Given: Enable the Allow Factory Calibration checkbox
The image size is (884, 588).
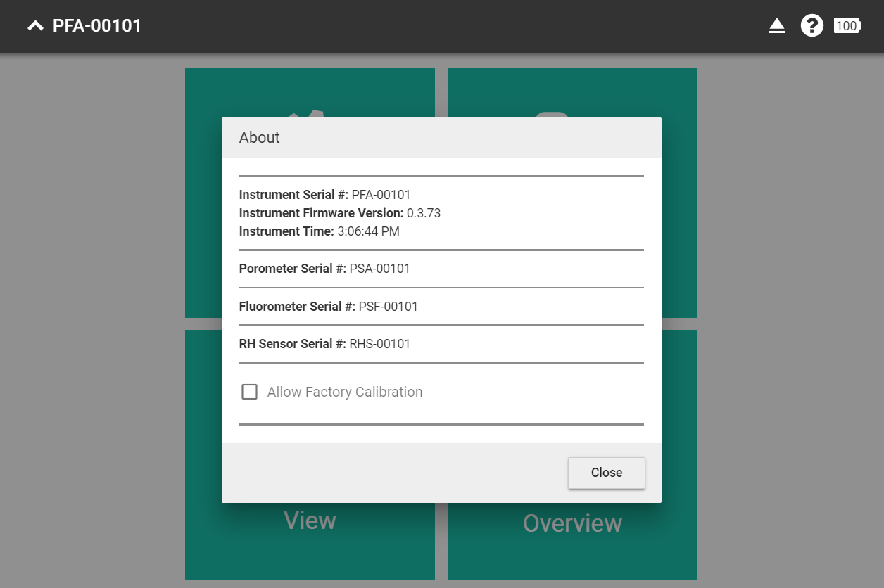Looking at the screenshot, I should point(249,392).
